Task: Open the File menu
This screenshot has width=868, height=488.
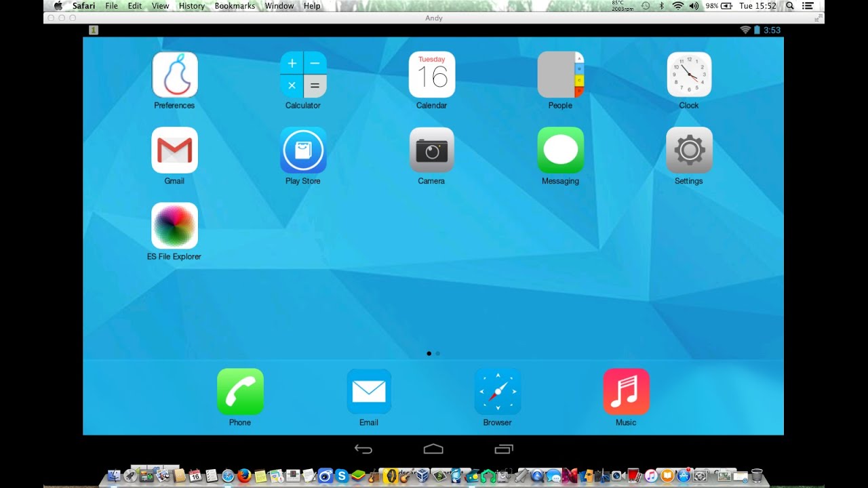Action: tap(111, 6)
